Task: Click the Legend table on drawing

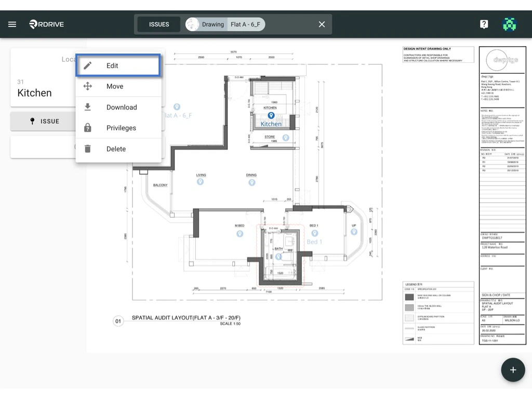Action: tap(438, 313)
